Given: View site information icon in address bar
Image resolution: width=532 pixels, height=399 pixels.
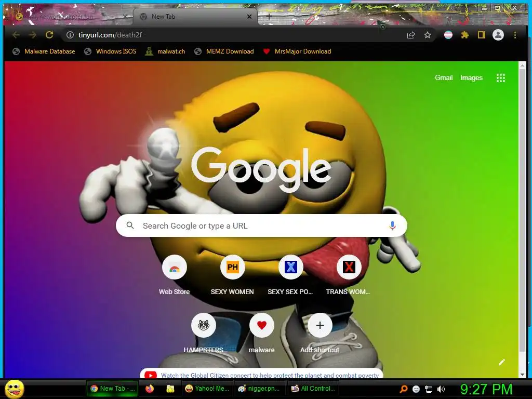Looking at the screenshot, I should (70, 35).
